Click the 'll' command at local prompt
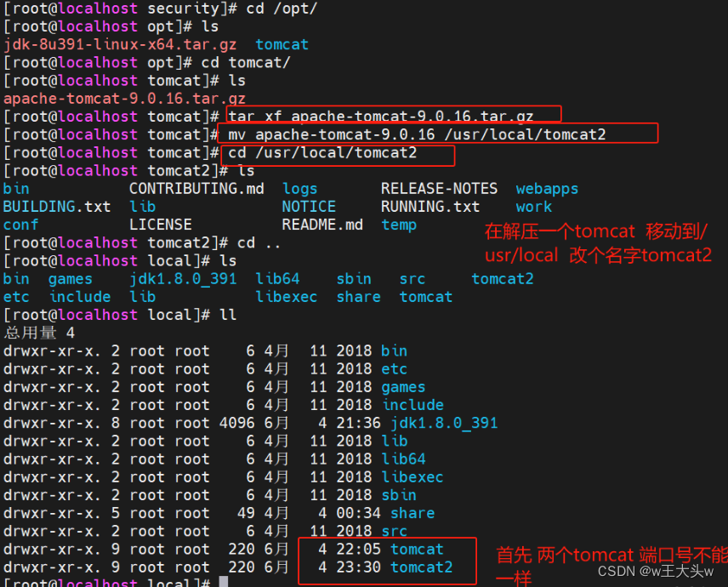Viewport: 728px width, 587px height. [228, 315]
